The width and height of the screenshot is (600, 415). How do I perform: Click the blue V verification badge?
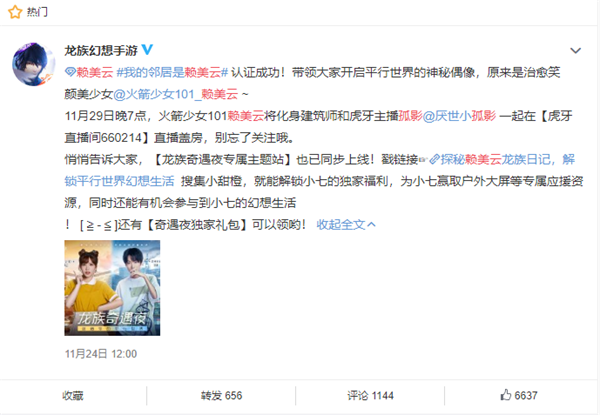click(147, 49)
